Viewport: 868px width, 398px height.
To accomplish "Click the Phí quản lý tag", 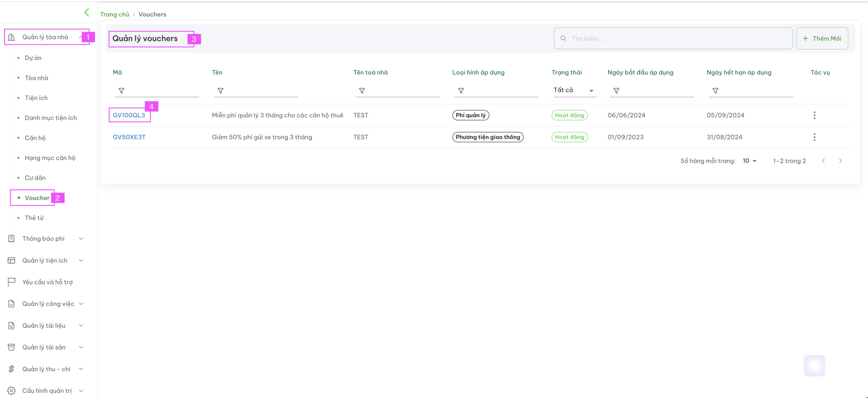I will click(471, 115).
